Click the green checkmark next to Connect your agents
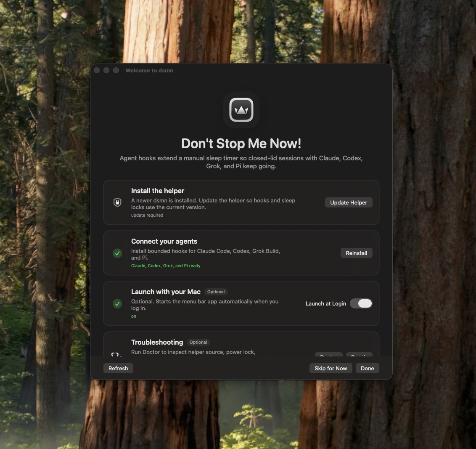Viewport: 476px width, 449px height. pos(117,253)
